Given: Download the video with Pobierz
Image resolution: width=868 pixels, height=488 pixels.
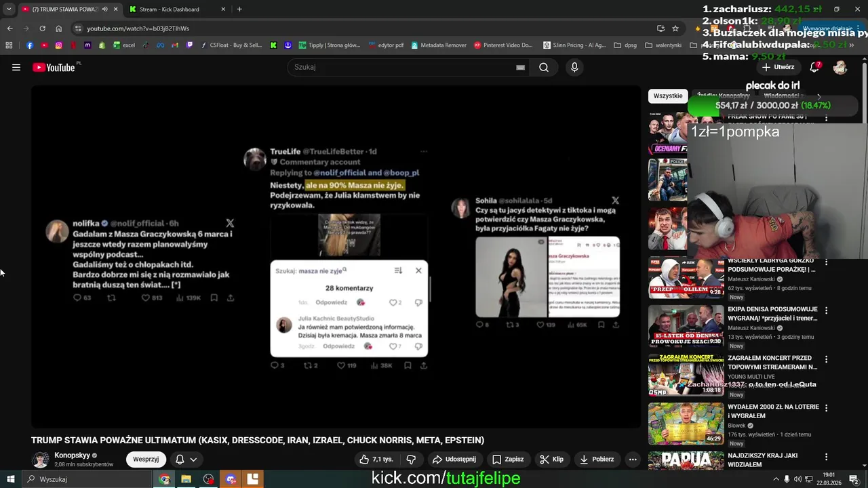Looking at the screenshot, I should (597, 459).
